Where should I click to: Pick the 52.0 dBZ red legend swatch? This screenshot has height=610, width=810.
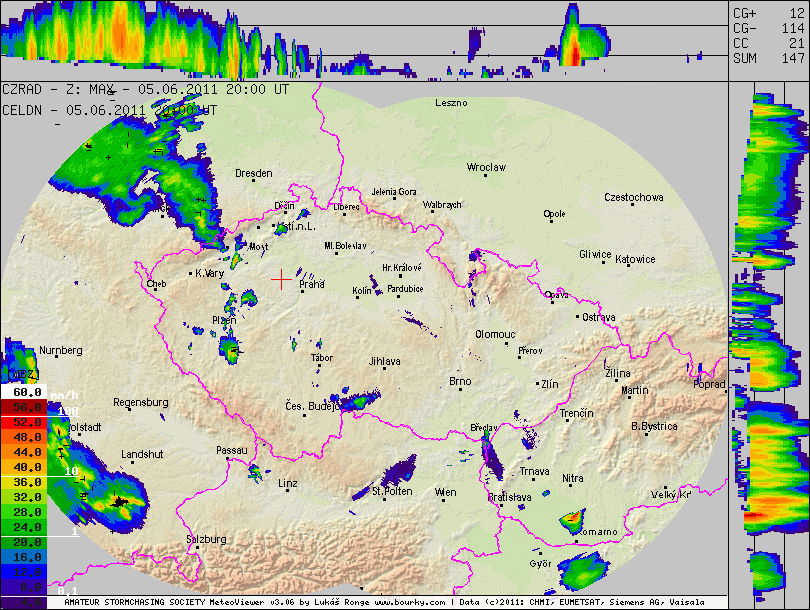[24, 422]
